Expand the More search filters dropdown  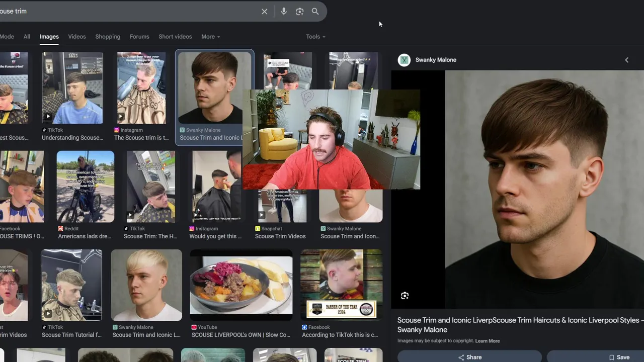[210, 37]
